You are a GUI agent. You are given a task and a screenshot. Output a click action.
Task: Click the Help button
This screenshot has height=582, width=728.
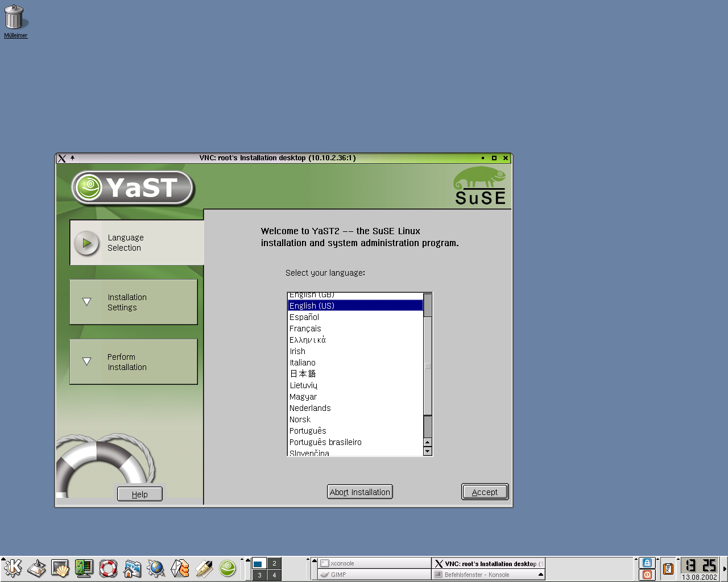click(x=140, y=494)
